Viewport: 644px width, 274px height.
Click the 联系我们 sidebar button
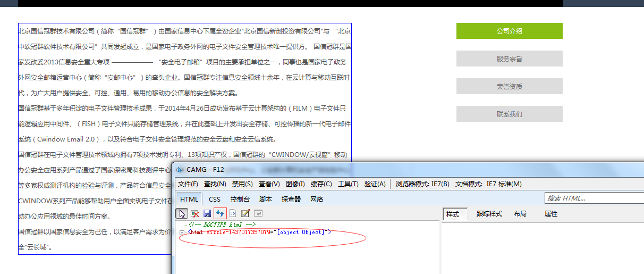click(510, 114)
